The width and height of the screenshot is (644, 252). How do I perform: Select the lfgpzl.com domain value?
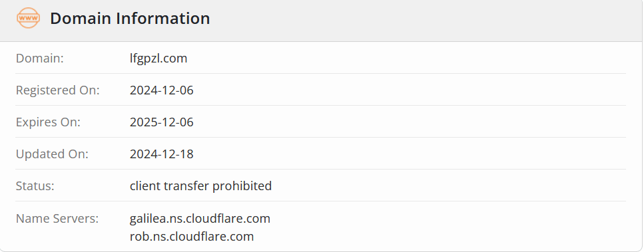click(x=159, y=59)
